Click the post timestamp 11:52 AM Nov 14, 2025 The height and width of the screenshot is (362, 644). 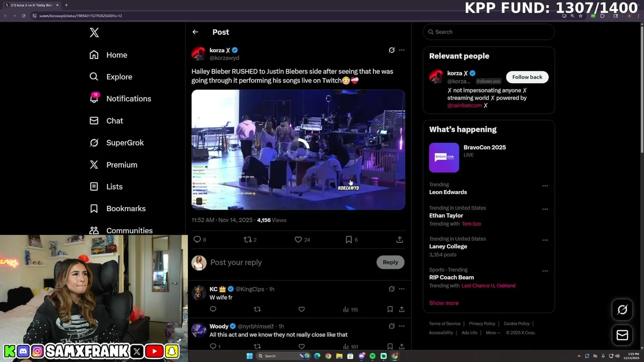(x=222, y=220)
